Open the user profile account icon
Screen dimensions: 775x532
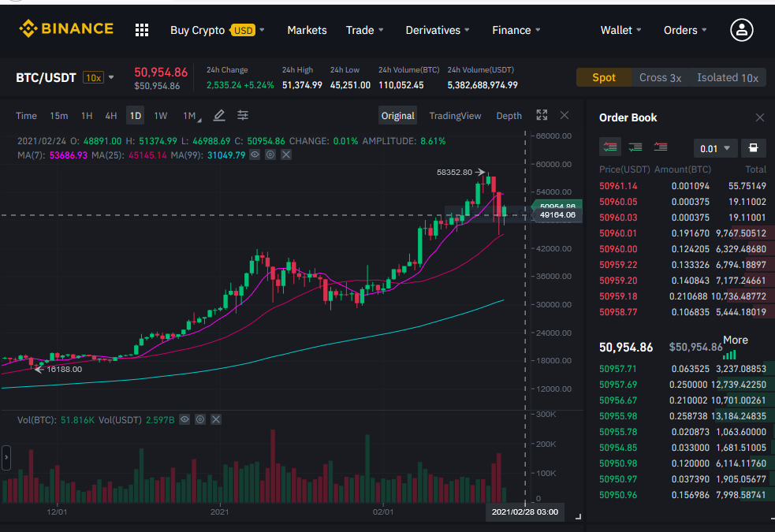[x=741, y=30]
